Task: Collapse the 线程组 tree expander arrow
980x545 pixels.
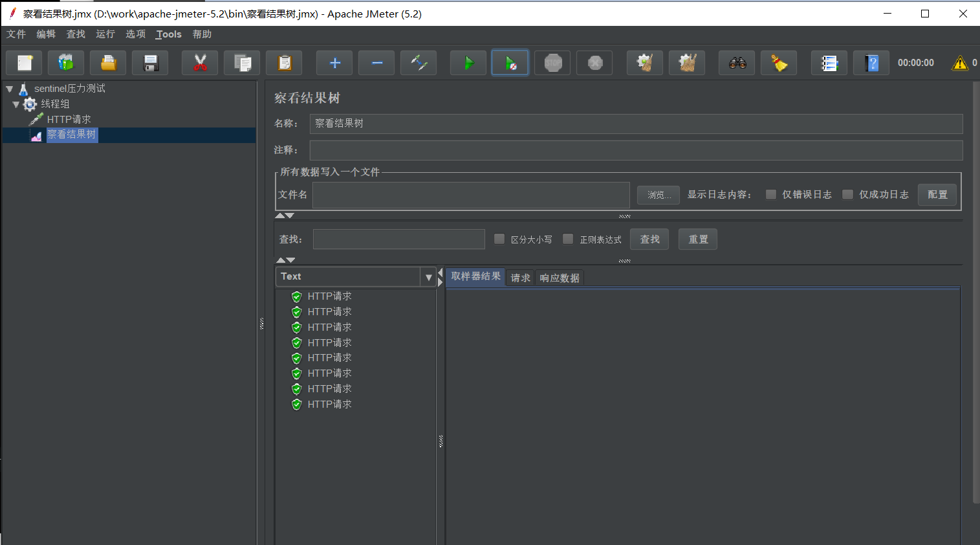Action: point(16,104)
